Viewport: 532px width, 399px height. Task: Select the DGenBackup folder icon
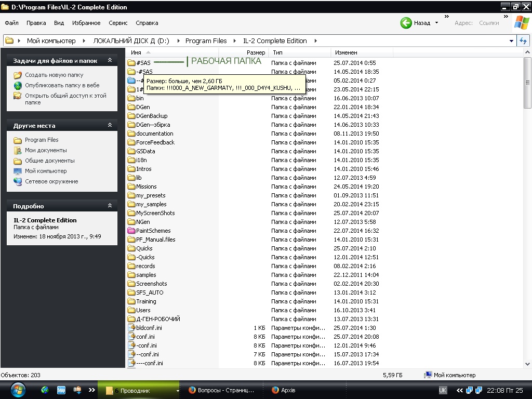pos(131,116)
